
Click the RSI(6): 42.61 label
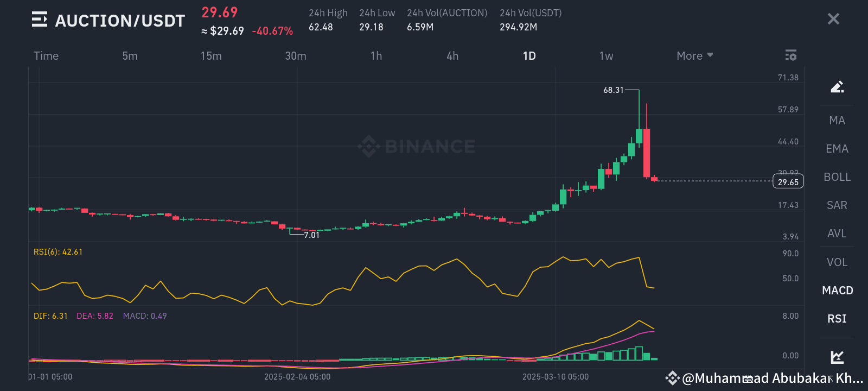pyautogui.click(x=58, y=252)
